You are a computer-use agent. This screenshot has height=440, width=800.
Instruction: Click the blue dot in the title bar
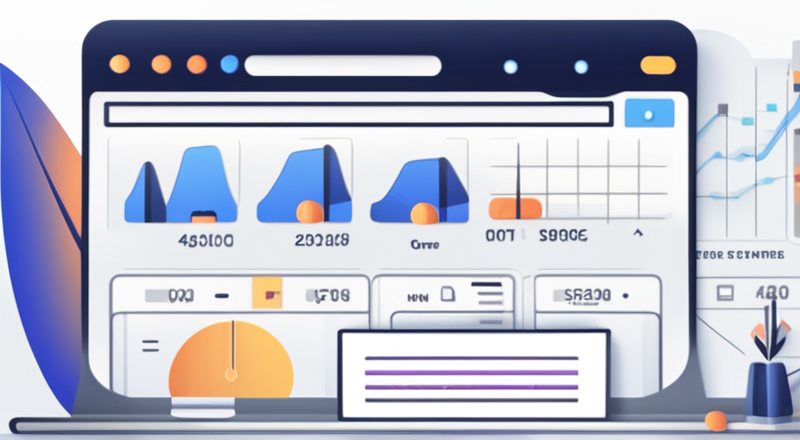point(229,64)
